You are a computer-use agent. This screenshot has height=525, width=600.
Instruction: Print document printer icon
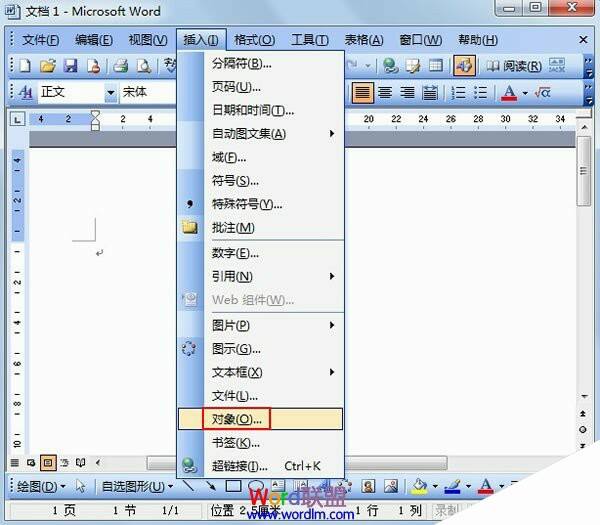[121, 66]
